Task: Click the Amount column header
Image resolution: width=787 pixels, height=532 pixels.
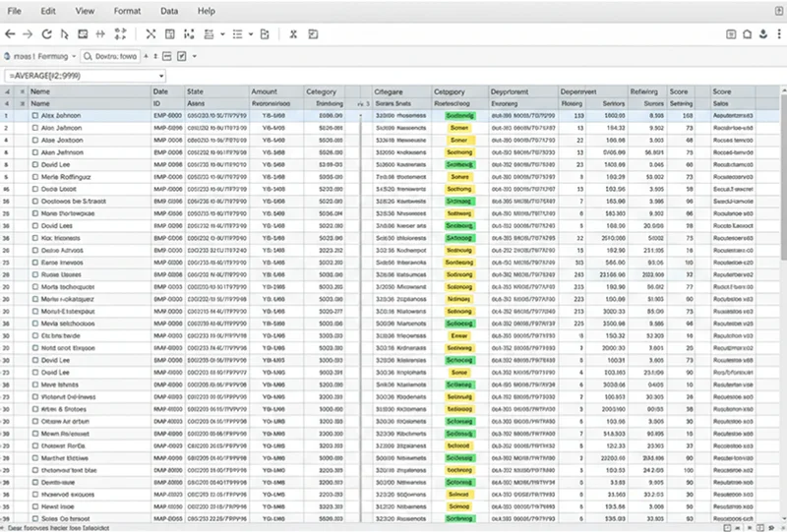Action: tap(276, 91)
